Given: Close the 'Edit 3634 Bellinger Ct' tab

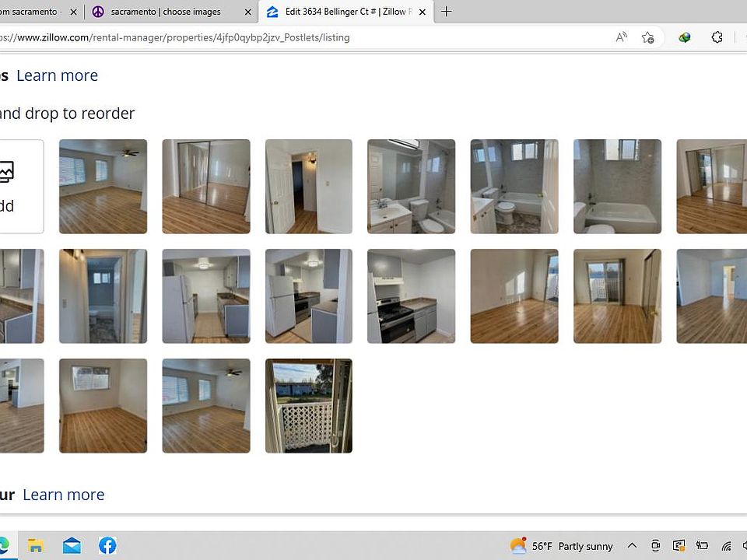Looking at the screenshot, I should (x=422, y=12).
